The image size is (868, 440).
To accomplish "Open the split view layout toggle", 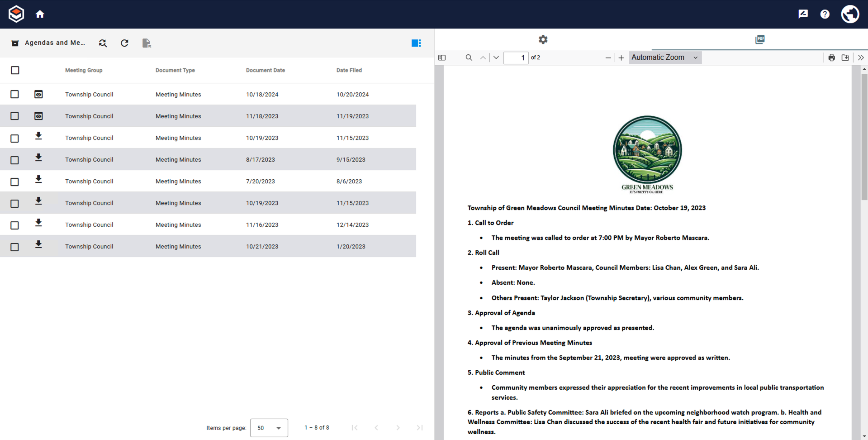I will (x=416, y=43).
